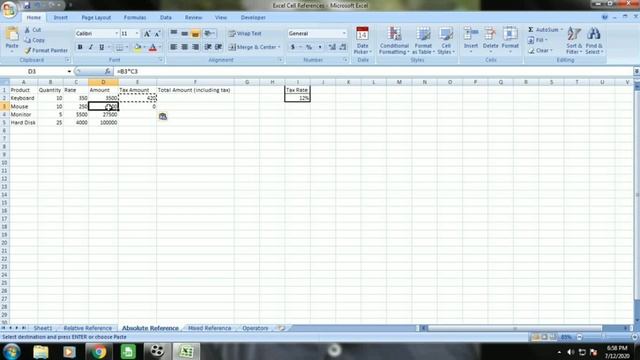This screenshot has width=640, height=360.
Task: Open the Date Picker calendar
Action: pos(362,40)
